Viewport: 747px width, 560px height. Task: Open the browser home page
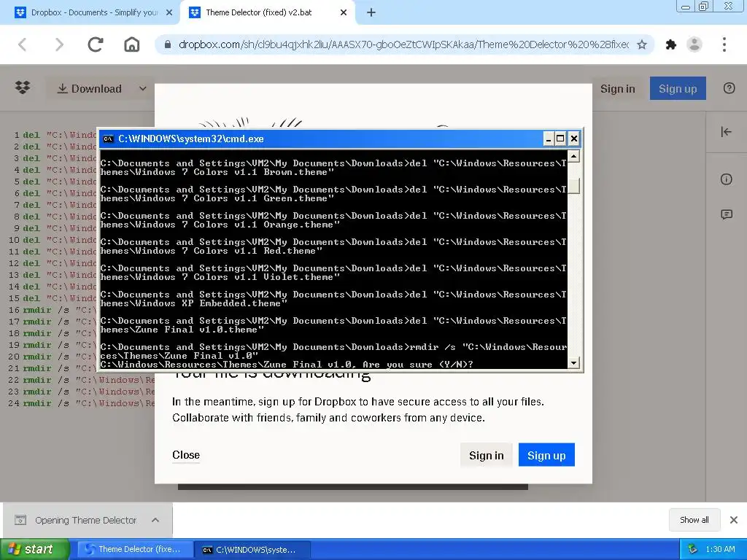(132, 44)
